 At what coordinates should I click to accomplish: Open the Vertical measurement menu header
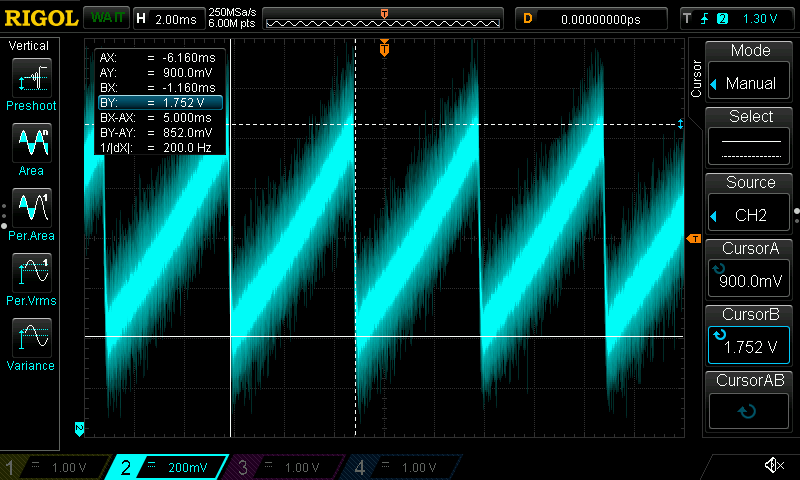pos(29,46)
